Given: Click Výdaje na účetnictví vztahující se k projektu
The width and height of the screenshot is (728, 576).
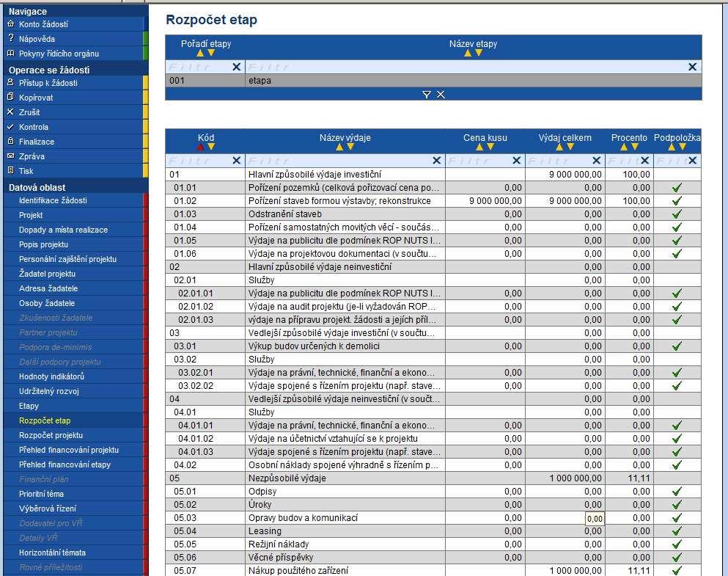Looking at the screenshot, I should [x=333, y=439].
